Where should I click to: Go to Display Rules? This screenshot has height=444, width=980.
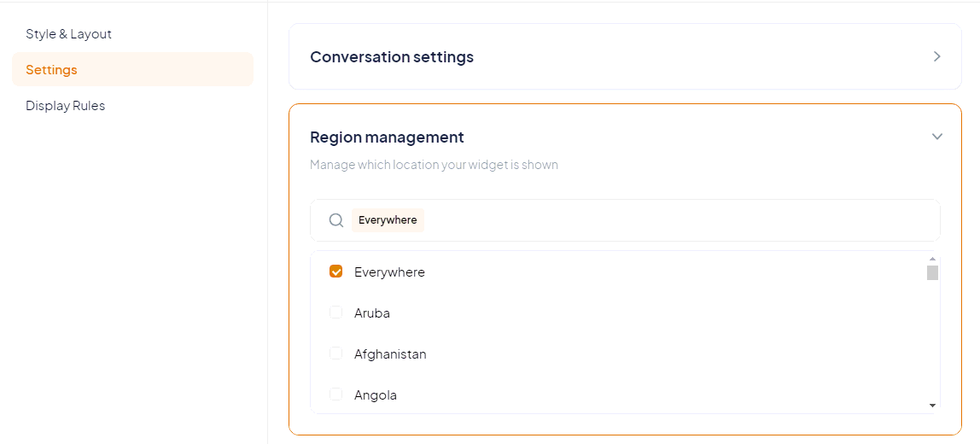pos(65,106)
